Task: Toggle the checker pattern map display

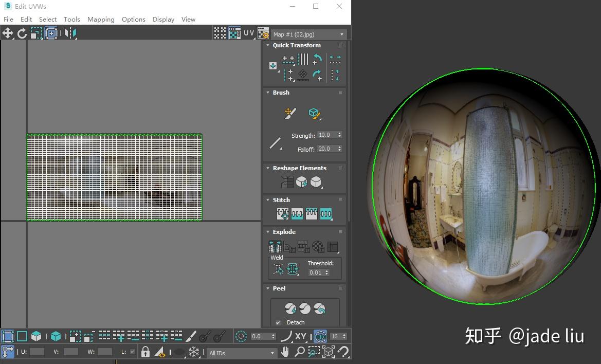Action: [234, 33]
